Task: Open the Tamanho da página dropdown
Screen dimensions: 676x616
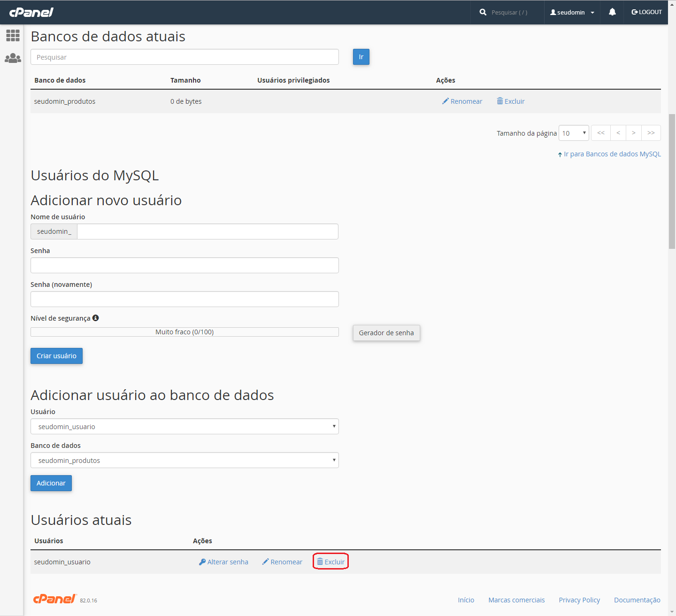Action: click(x=574, y=133)
